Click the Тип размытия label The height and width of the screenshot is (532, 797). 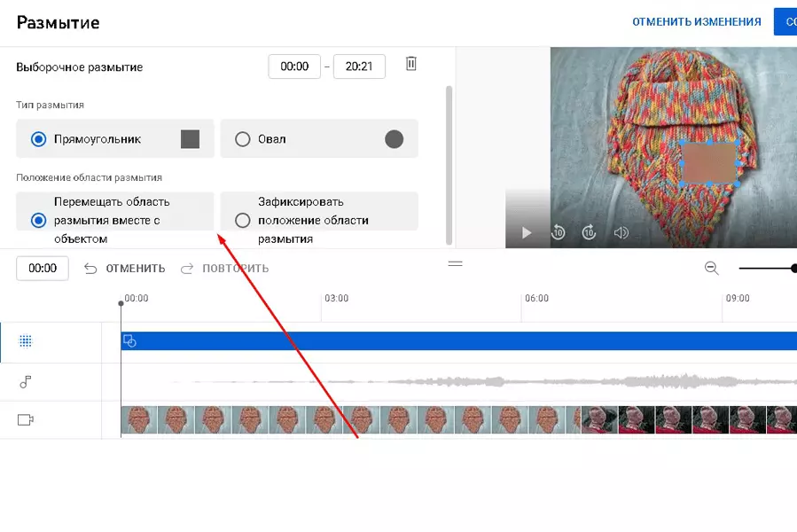tap(50, 105)
